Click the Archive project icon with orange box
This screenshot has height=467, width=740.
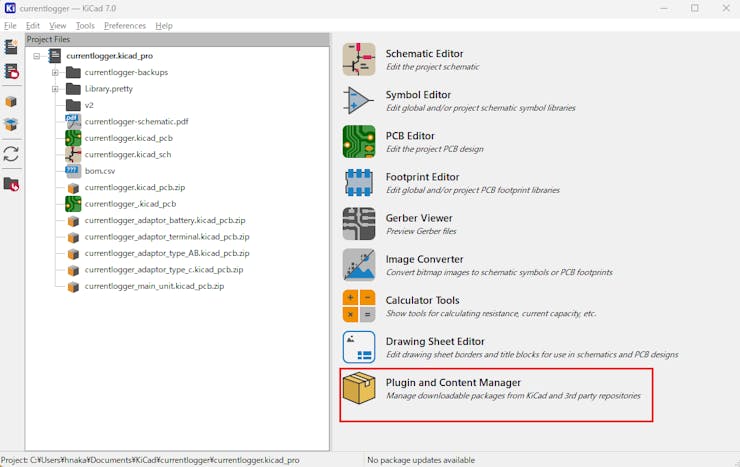[11, 102]
